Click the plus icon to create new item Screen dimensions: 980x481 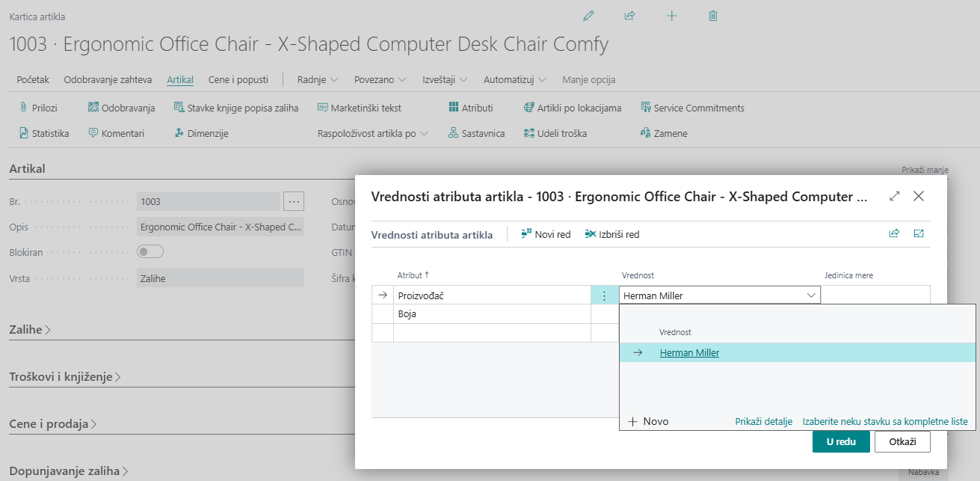coord(671,16)
